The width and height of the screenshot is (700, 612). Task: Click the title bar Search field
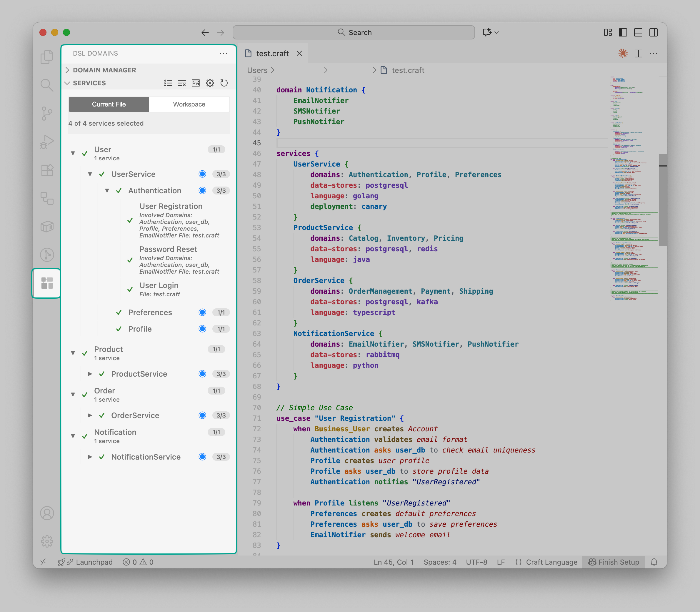(354, 32)
